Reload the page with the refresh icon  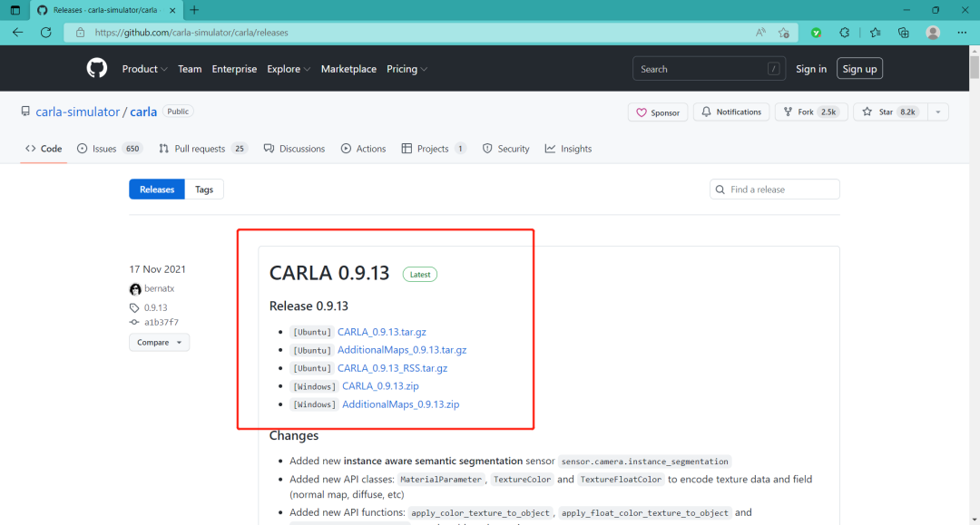(45, 33)
